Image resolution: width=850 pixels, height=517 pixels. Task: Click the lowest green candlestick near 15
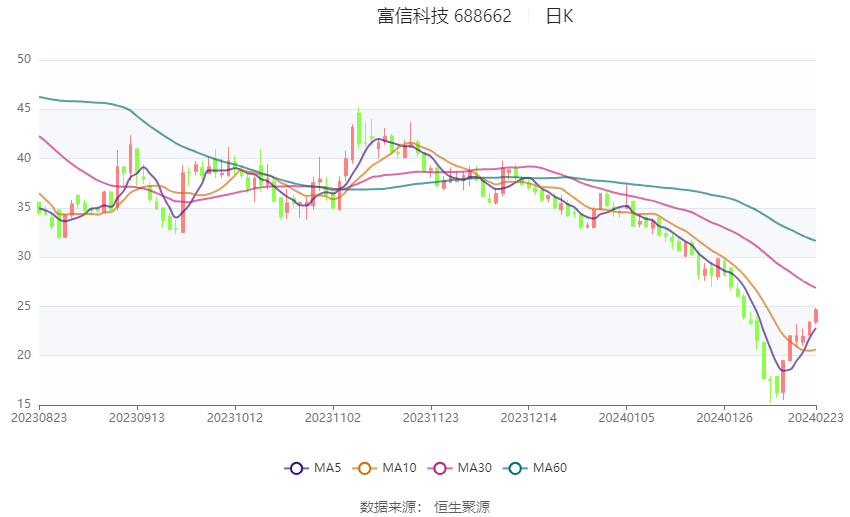click(x=770, y=389)
